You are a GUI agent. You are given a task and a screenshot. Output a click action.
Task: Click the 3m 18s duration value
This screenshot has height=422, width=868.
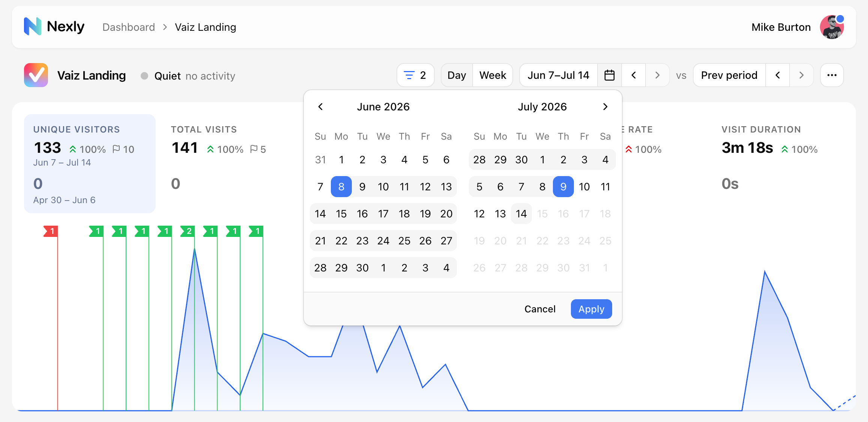click(x=747, y=148)
